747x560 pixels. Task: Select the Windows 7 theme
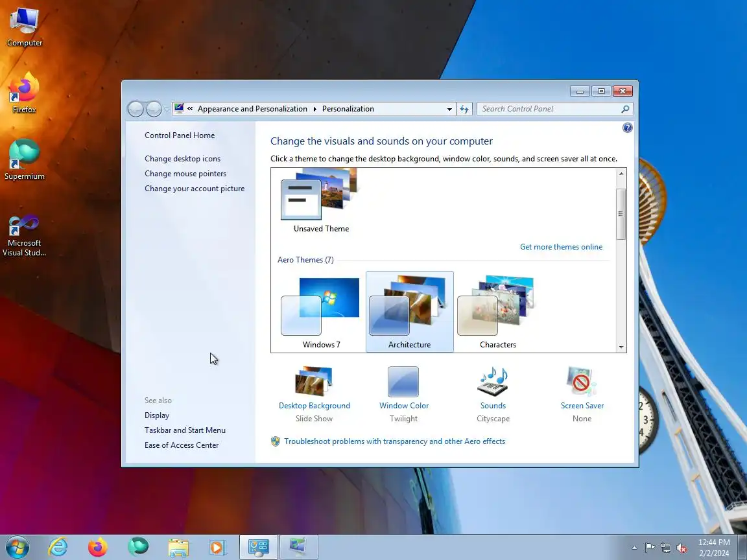click(321, 312)
